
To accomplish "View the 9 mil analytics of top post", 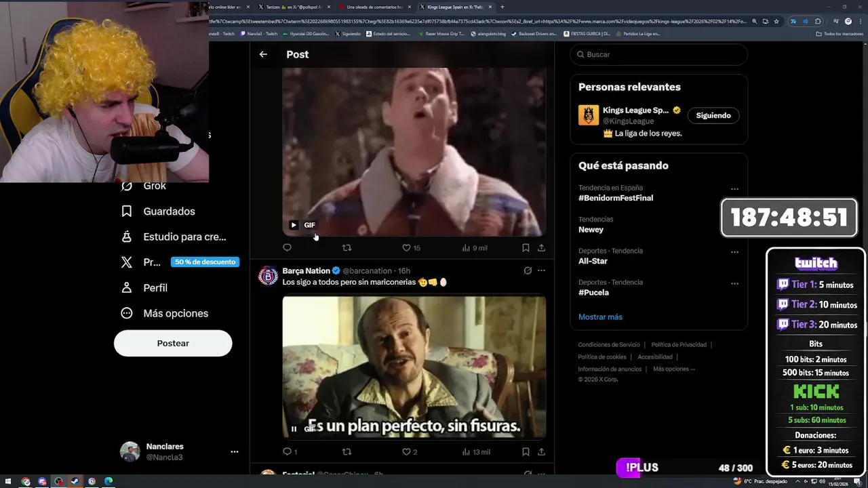I will click(475, 248).
